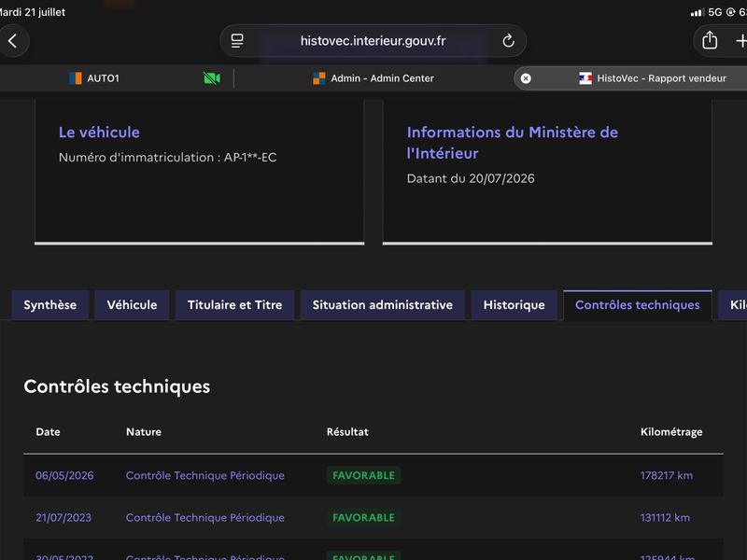Image resolution: width=747 pixels, height=560 pixels.
Task: Tap the French flag HistoVec favicon
Action: point(585,78)
